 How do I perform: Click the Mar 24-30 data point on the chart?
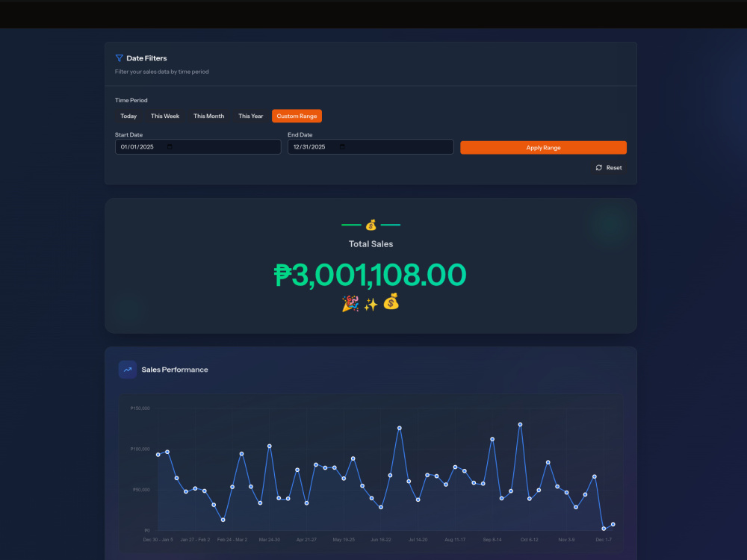pyautogui.click(x=270, y=447)
